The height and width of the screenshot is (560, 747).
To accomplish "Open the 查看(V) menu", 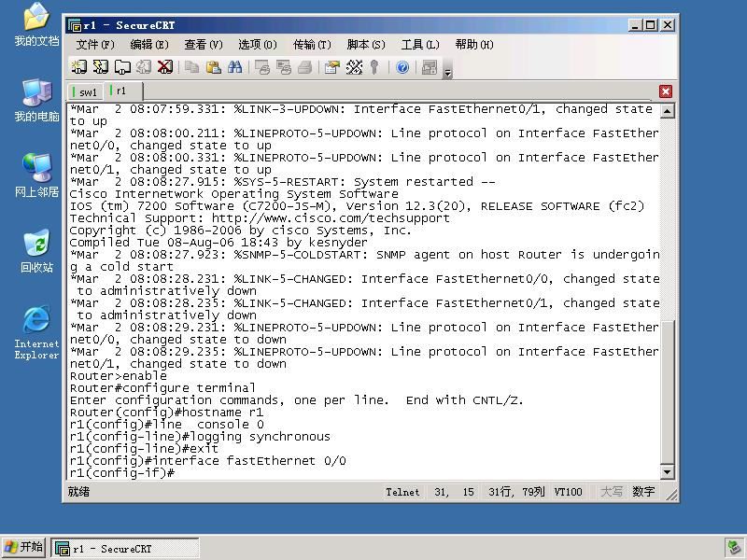I will (x=204, y=45).
